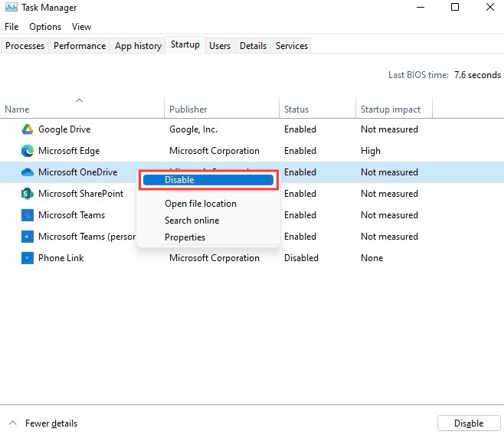The width and height of the screenshot is (504, 438).
Task: Switch to the Services tab
Action: [x=292, y=46]
